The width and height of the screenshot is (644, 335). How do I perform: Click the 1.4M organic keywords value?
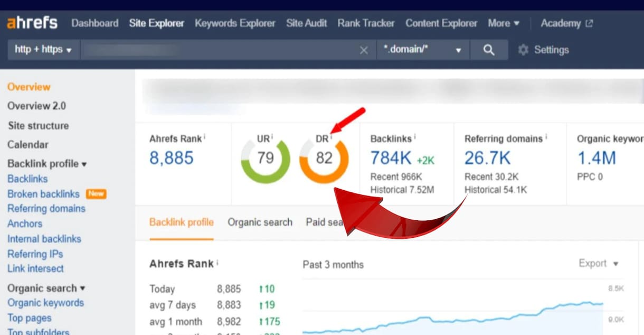click(596, 158)
